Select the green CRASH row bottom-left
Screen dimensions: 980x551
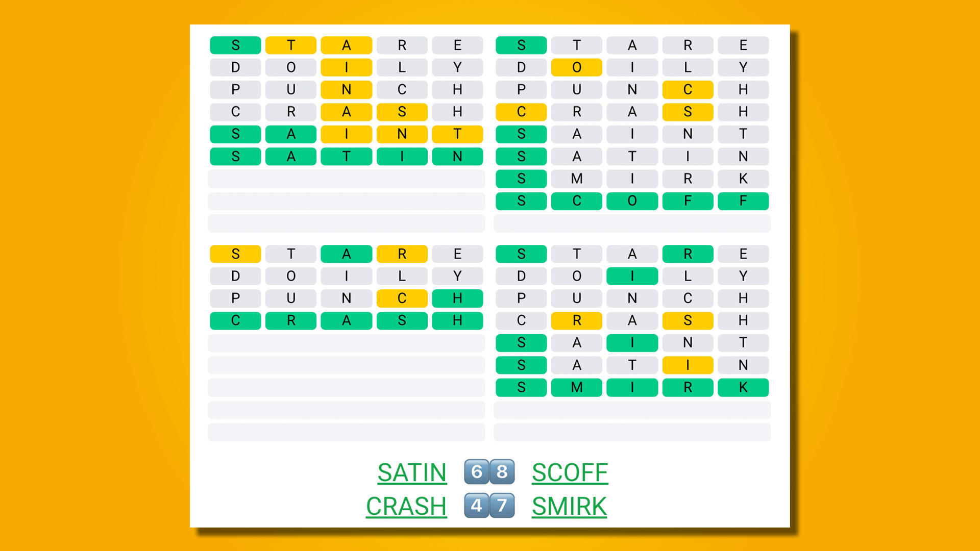coord(345,320)
